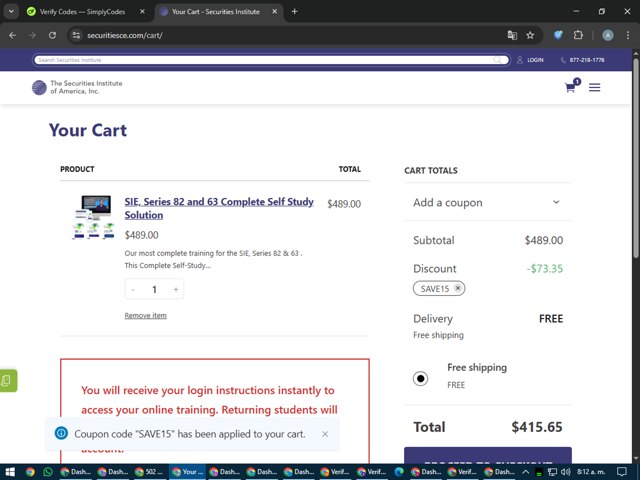Screen dimensions: 640x480
Task: Show hidden system tray icons
Action: [x=525, y=472]
